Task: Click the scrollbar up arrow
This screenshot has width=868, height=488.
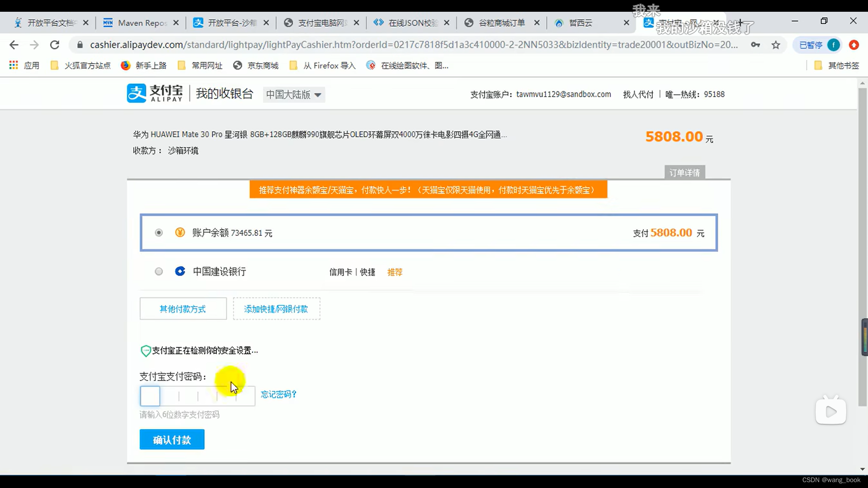Action: point(862,83)
